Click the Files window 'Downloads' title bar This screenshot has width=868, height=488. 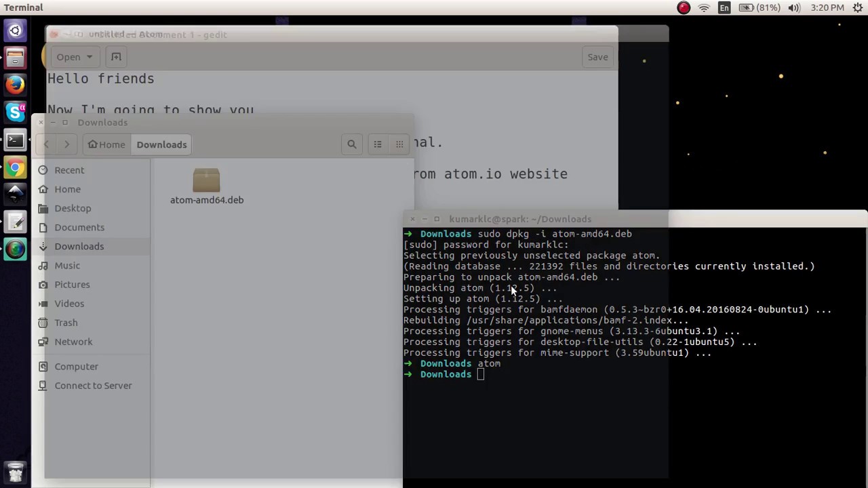(102, 123)
